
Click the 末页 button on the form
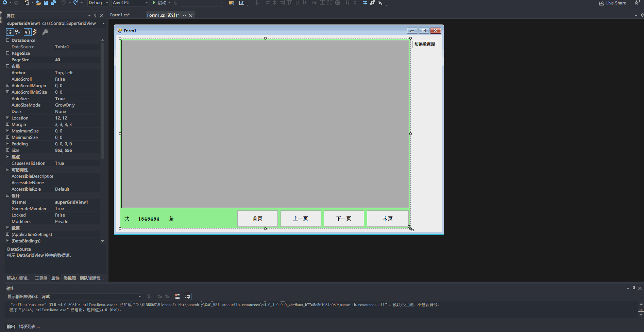pos(388,219)
